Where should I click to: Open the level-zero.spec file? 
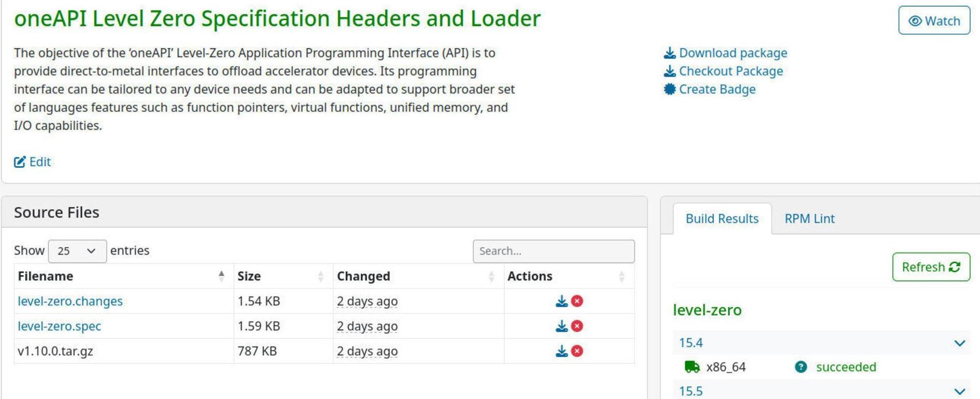pyautogui.click(x=59, y=326)
